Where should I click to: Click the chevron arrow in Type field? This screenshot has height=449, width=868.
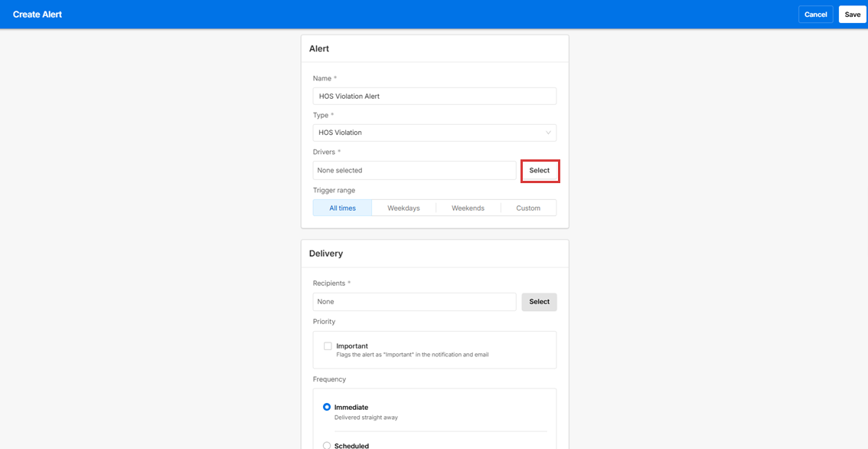click(x=548, y=133)
